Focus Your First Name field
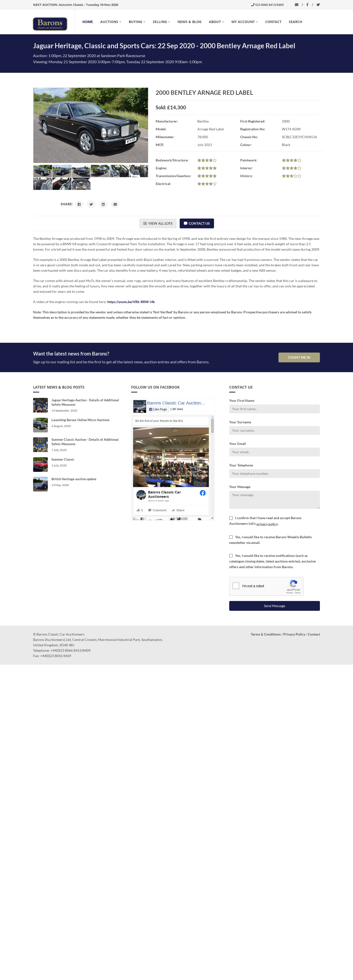353x980 pixels. click(274, 409)
